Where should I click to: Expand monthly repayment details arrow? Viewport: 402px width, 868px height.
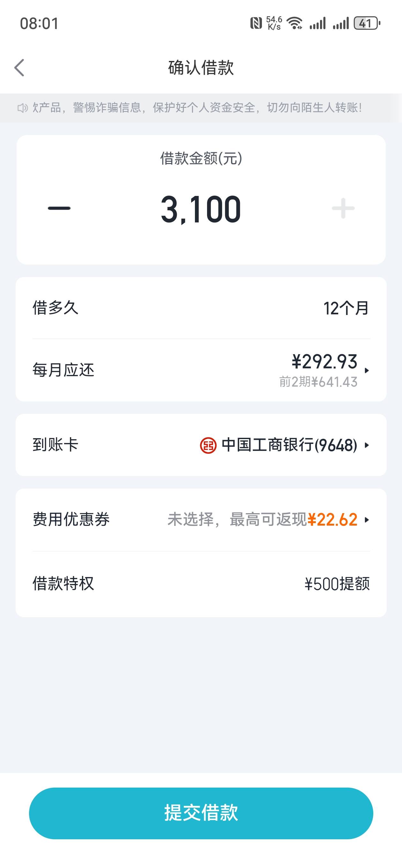(x=367, y=370)
